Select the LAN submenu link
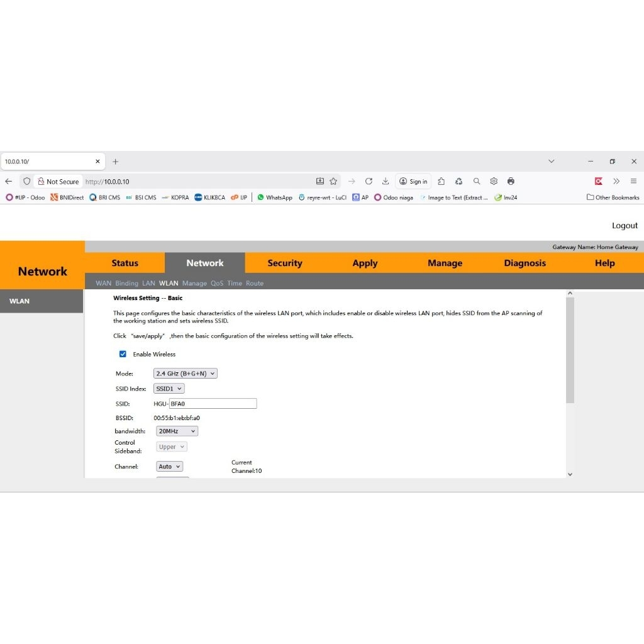The image size is (644, 644). pyautogui.click(x=148, y=284)
